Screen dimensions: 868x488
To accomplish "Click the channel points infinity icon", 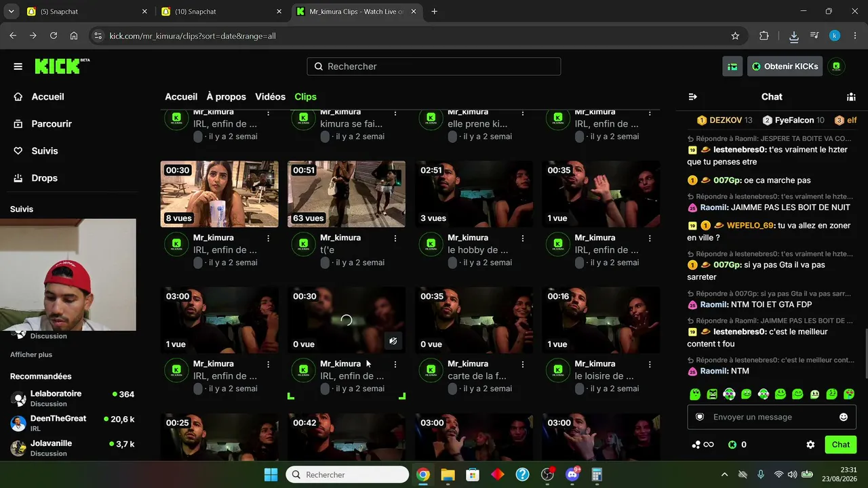I will pos(703,445).
